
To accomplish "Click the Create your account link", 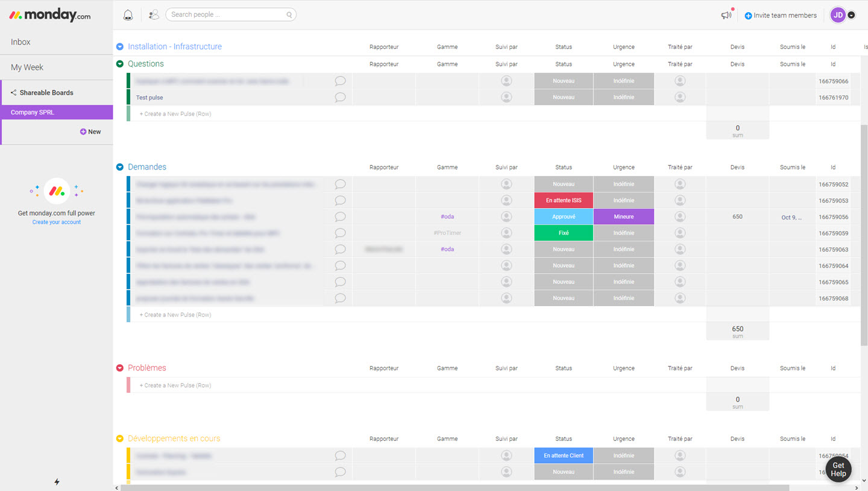I will 57,222.
